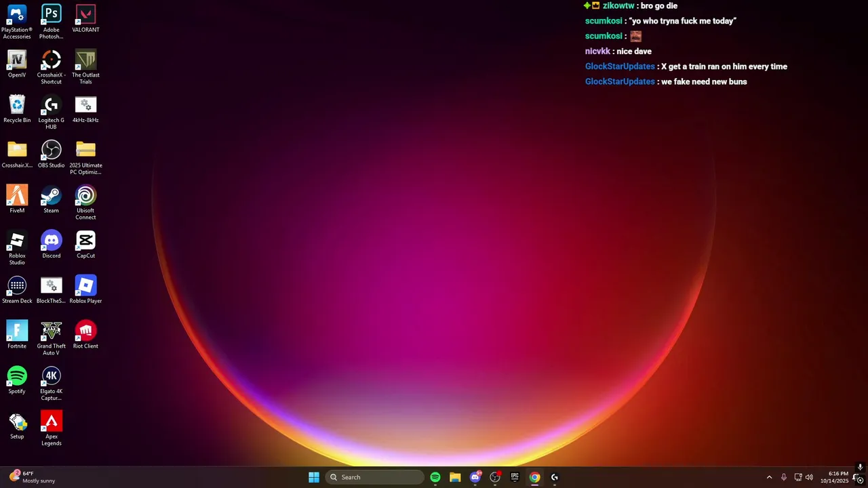Click the Ubisoft Connect desktop icon

pos(85,203)
